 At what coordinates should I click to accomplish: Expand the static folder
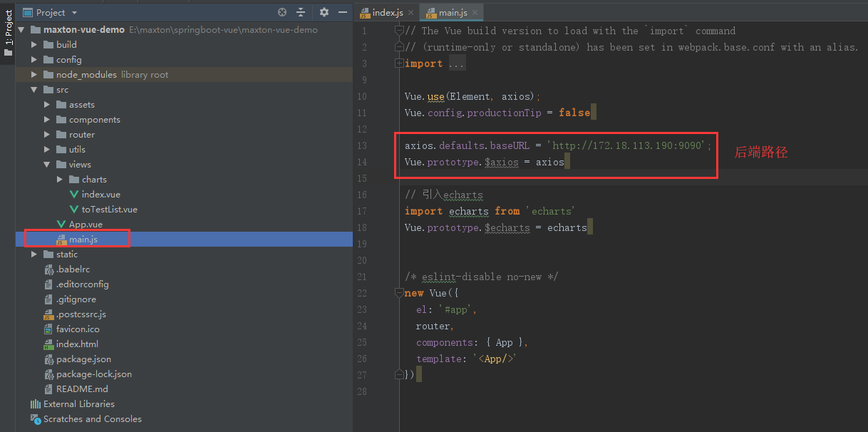click(x=34, y=254)
